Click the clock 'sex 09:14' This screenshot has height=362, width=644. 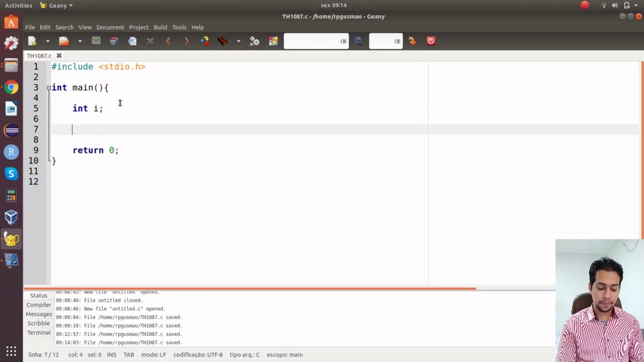(334, 5)
